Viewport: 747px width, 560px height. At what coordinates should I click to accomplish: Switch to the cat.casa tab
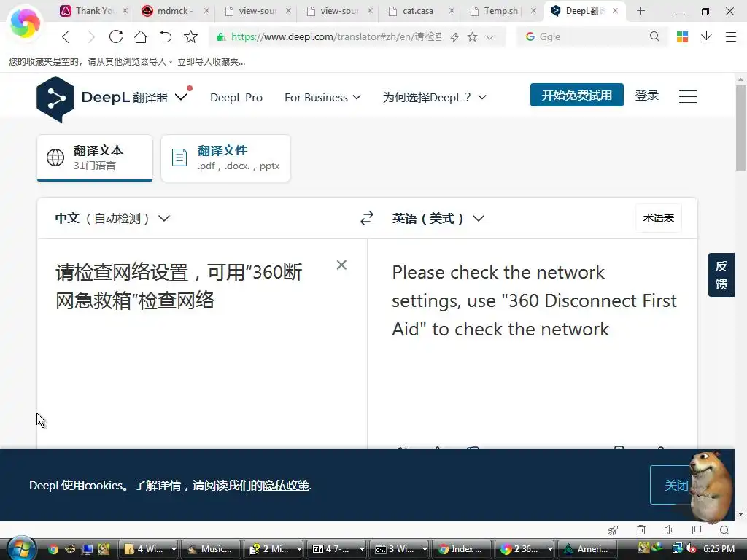click(x=418, y=11)
